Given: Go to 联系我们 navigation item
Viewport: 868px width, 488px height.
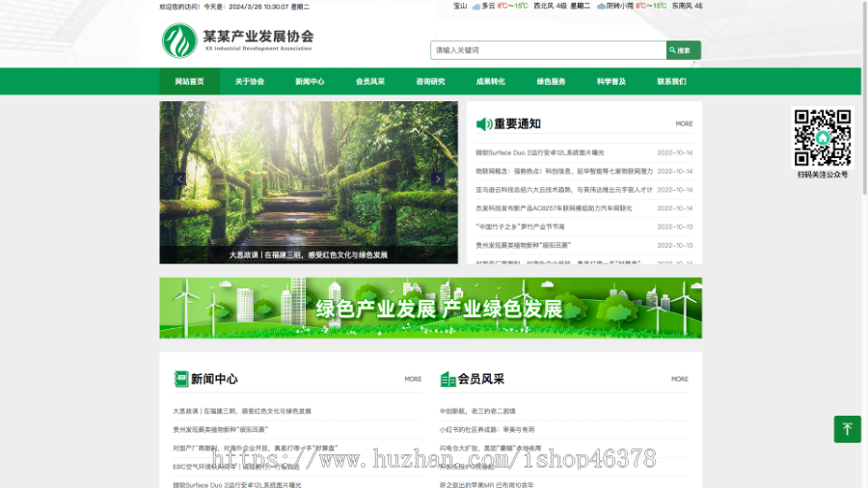Looking at the screenshot, I should click(671, 81).
